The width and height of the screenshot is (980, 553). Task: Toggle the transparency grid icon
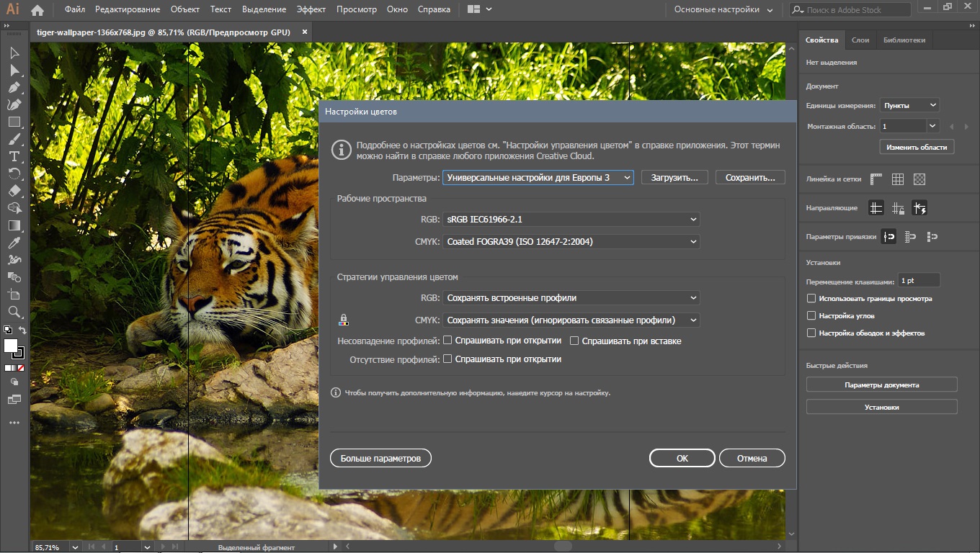[x=919, y=179]
